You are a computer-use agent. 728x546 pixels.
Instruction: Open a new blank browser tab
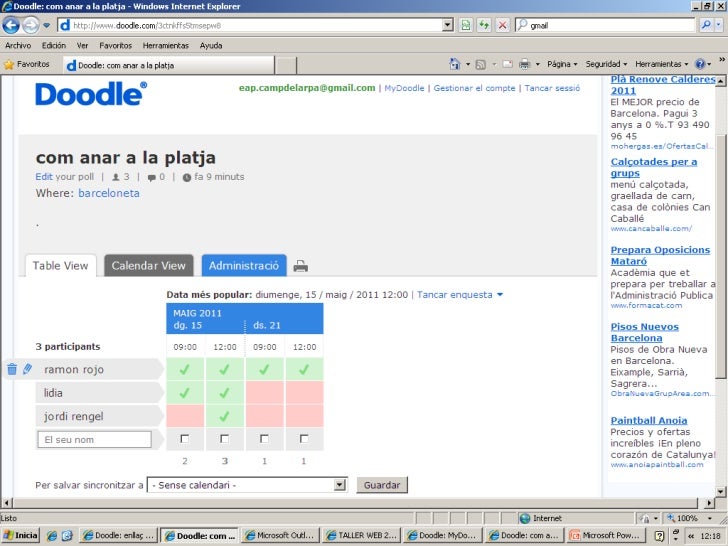pyautogui.click(x=285, y=65)
